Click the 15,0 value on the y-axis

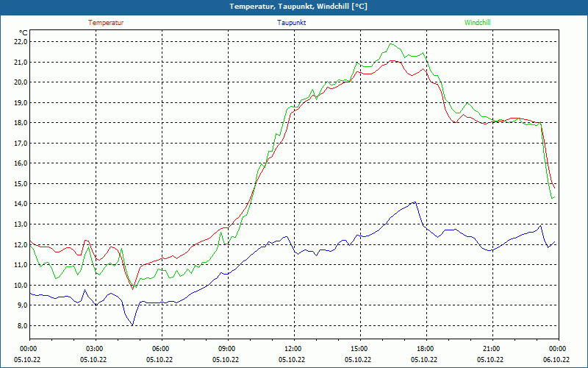coord(21,183)
